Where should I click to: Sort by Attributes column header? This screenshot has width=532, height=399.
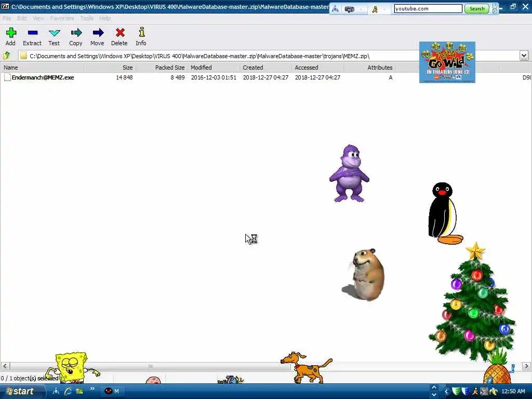point(369,68)
